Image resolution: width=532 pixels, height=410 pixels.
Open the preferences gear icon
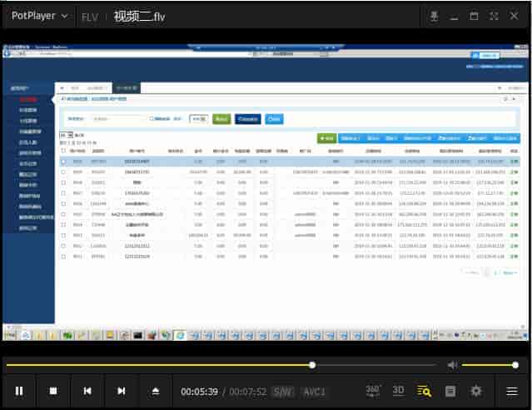point(476,391)
